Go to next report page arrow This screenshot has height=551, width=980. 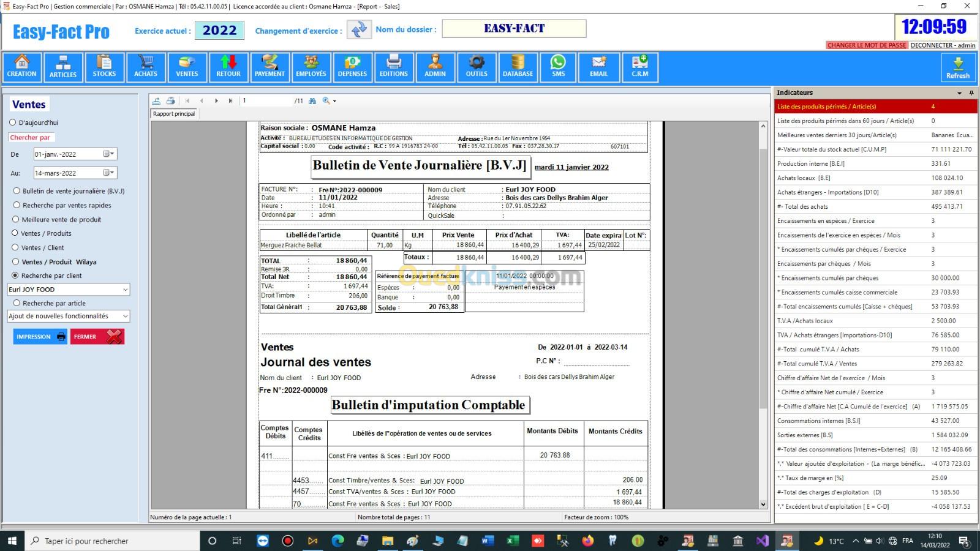tap(216, 101)
